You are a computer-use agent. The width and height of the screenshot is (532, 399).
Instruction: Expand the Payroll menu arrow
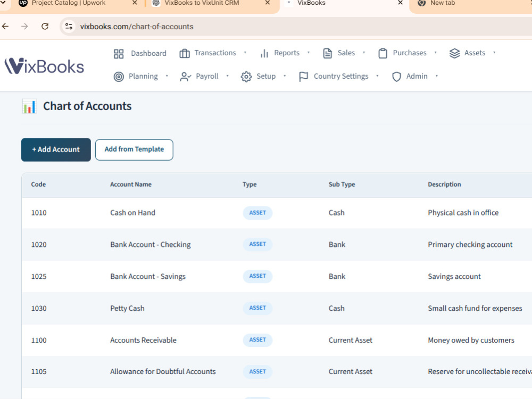227,76
